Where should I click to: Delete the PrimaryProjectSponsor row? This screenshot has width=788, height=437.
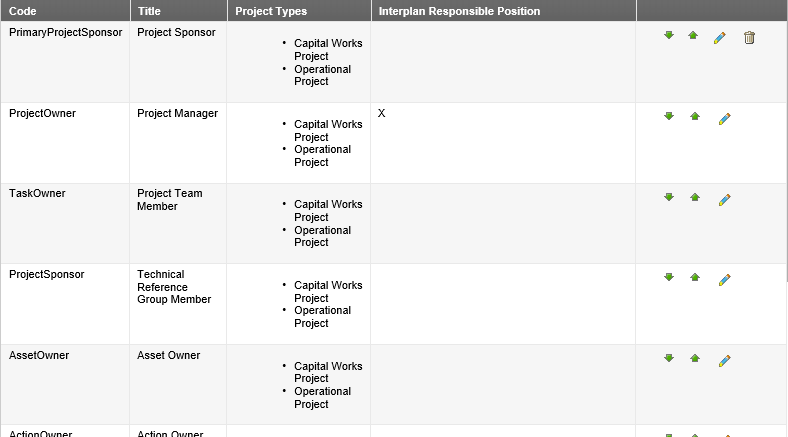[x=749, y=38]
